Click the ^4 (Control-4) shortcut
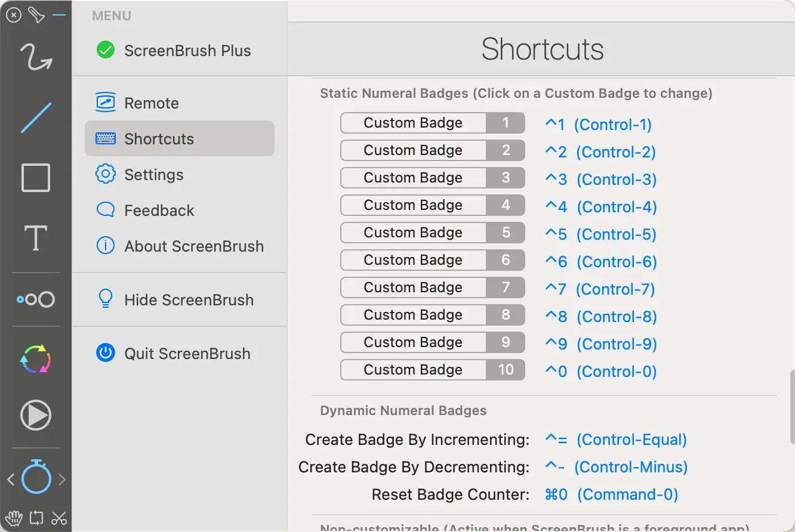 pos(601,207)
